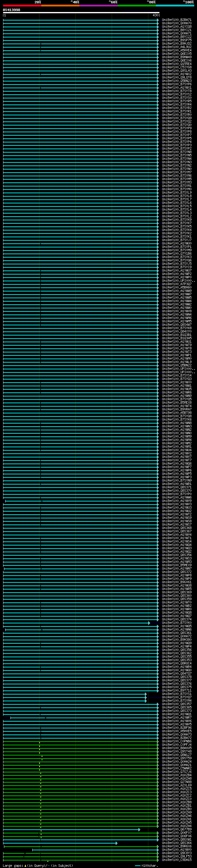Viewport: 197px width, 868px height.
Task: Click the UniRef100_Q8S361 label
Action: [x=177, y=633]
